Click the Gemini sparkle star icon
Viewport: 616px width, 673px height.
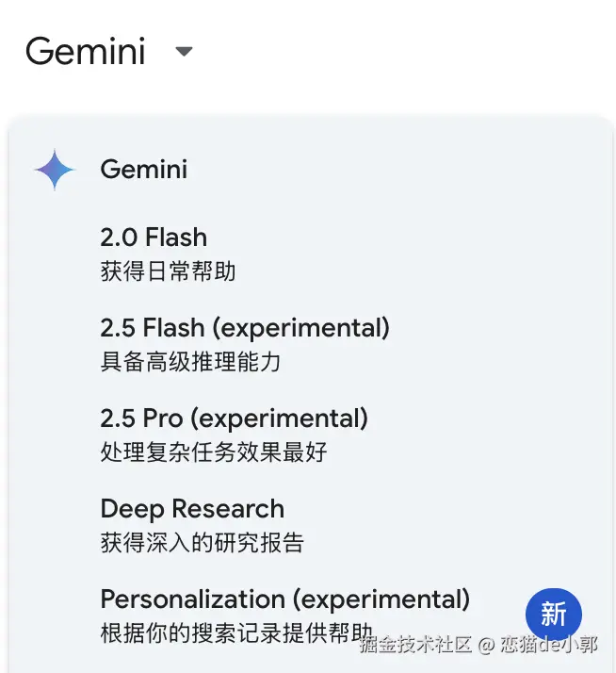coord(55,170)
